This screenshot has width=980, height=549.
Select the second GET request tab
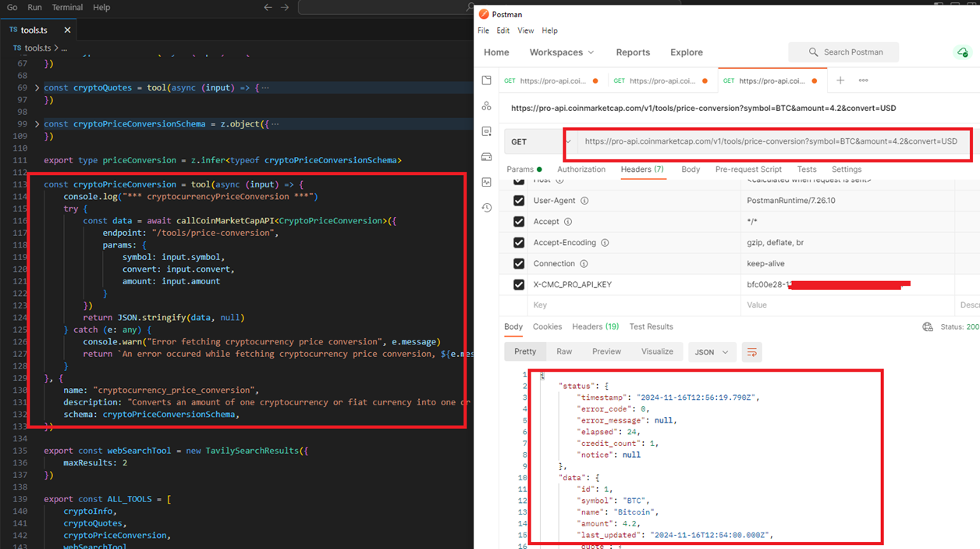[661, 80]
